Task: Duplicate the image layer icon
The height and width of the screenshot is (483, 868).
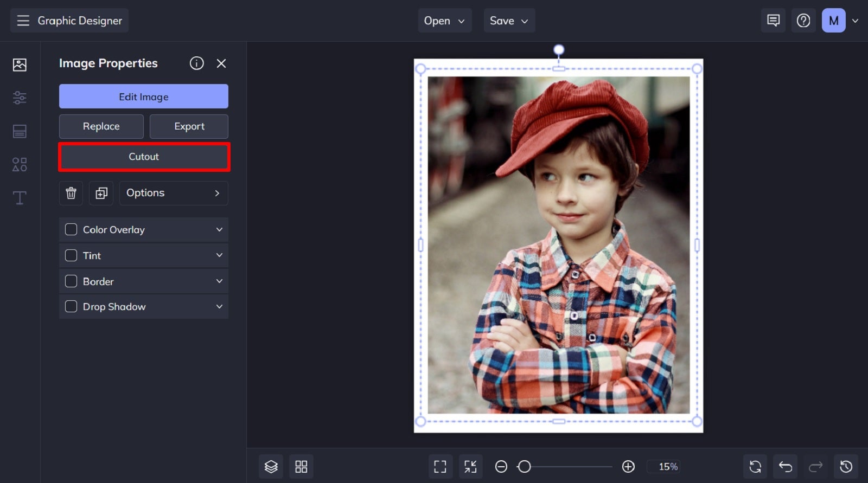Action: coord(101,193)
